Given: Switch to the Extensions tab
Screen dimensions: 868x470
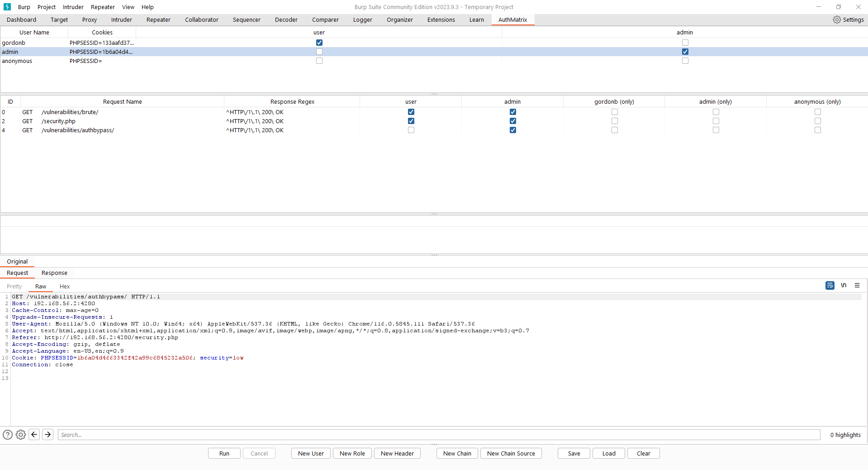Looking at the screenshot, I should click(x=441, y=19).
